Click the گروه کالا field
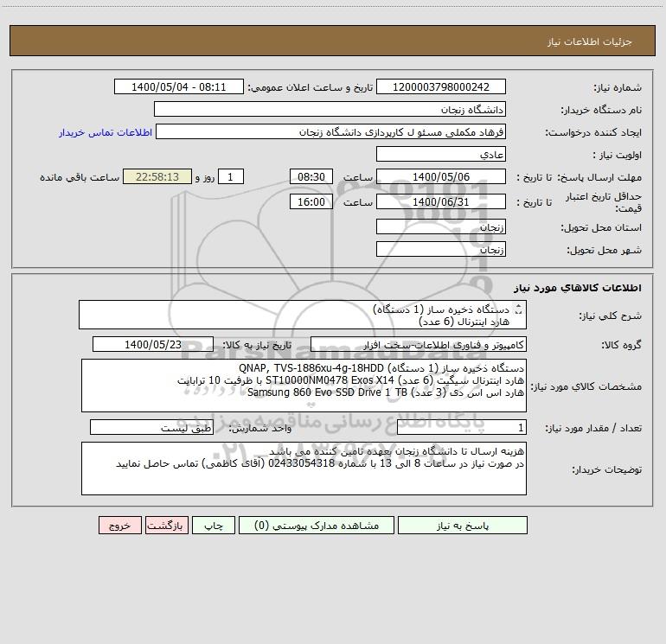 [x=419, y=344]
